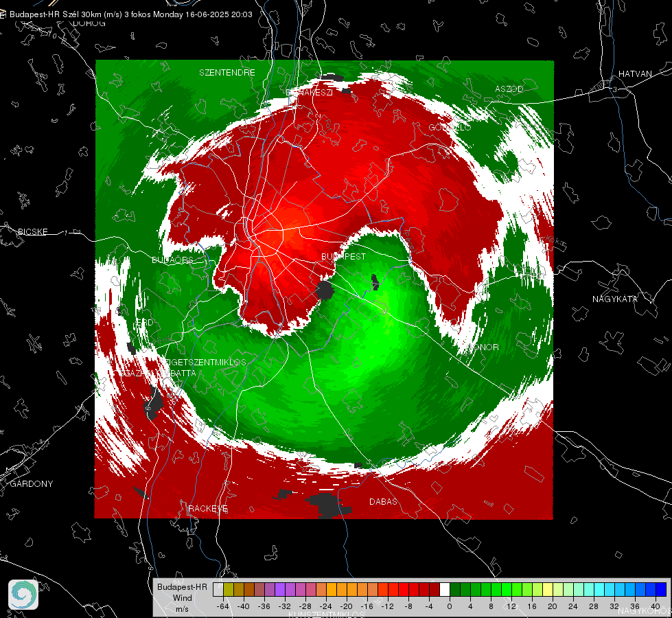Image resolution: width=672 pixels, height=618 pixels.
Task: Click the DUNAKESZI town label
Action: point(309,92)
